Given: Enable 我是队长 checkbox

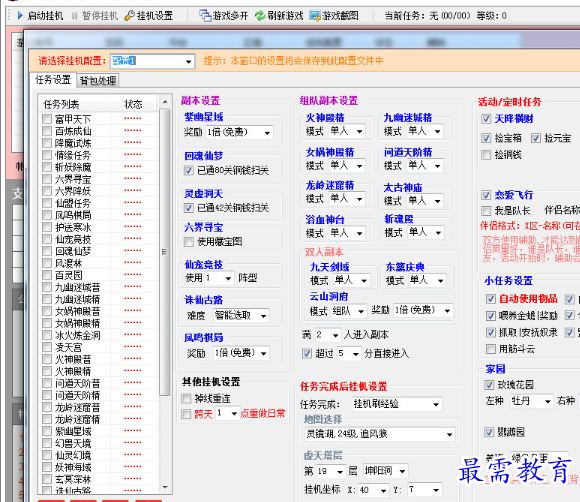Looking at the screenshot, I should [486, 211].
